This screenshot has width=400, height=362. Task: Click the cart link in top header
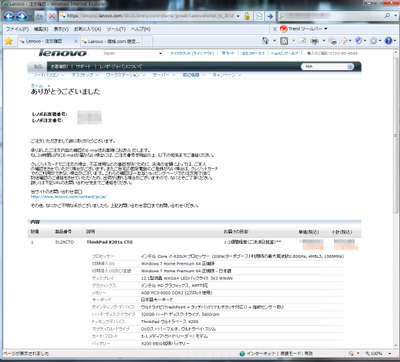[x=228, y=53]
